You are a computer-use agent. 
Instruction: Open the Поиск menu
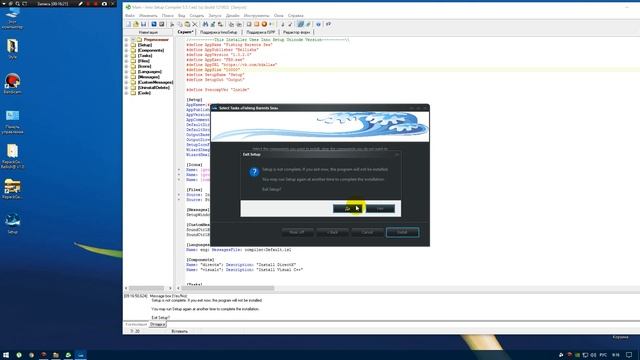(x=167, y=16)
